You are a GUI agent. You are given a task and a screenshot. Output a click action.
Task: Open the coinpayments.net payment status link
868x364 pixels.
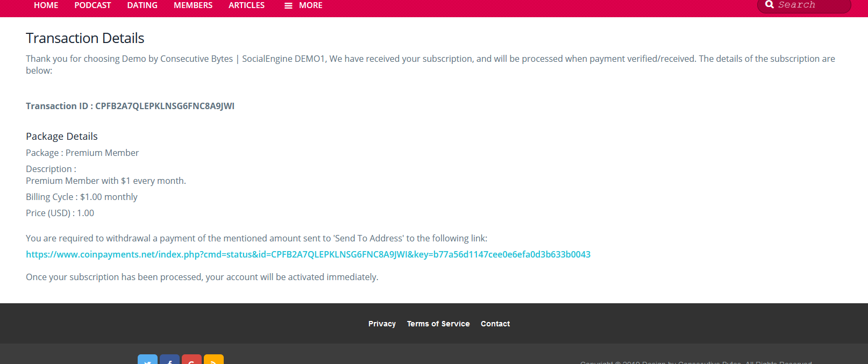click(308, 254)
